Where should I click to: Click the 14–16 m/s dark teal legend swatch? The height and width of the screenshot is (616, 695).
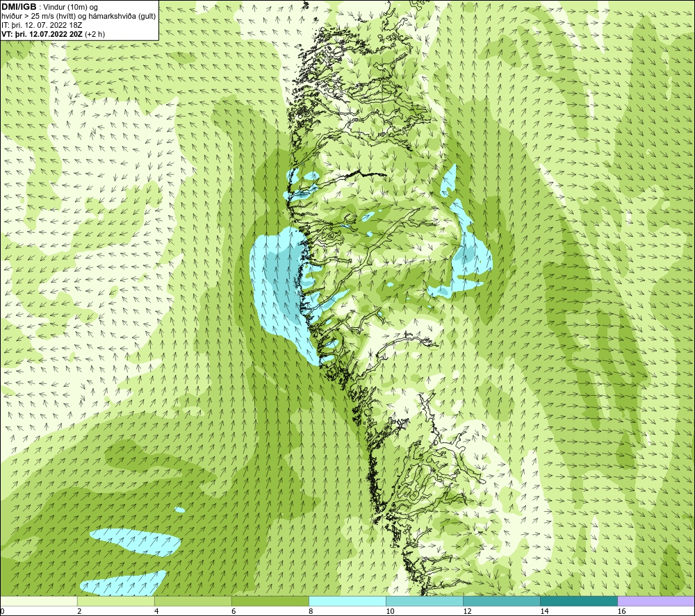click(x=579, y=601)
